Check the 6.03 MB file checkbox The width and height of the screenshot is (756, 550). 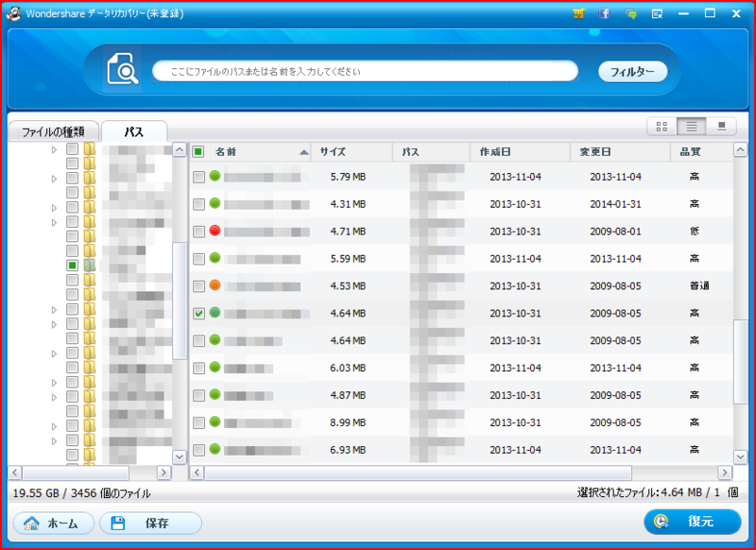point(198,369)
